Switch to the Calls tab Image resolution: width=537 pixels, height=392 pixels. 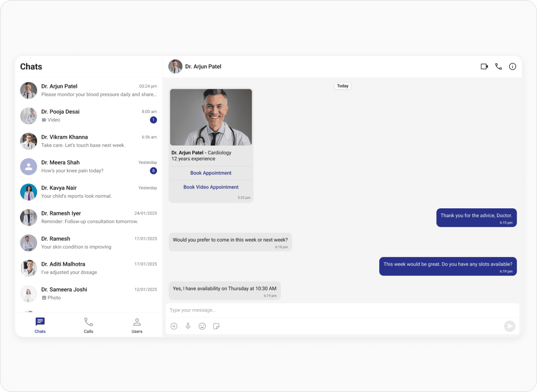coord(89,325)
